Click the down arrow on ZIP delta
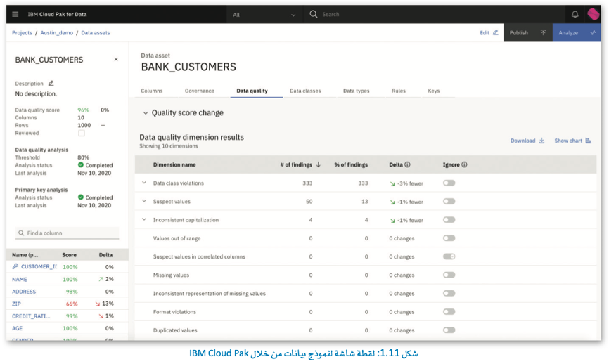This screenshot has width=609, height=364. click(98, 304)
